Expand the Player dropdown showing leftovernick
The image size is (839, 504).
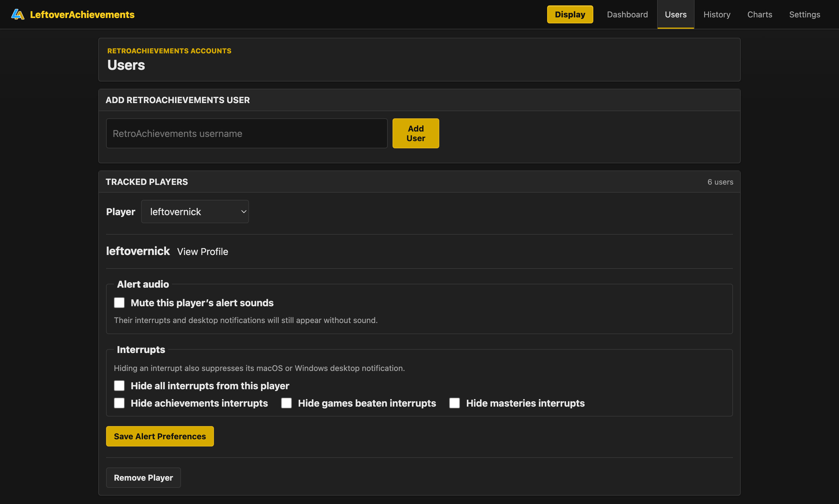point(195,212)
